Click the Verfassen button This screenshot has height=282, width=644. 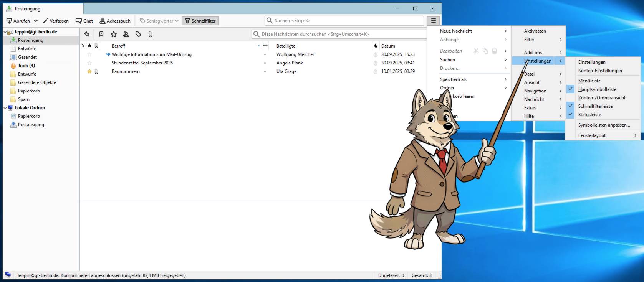click(56, 21)
